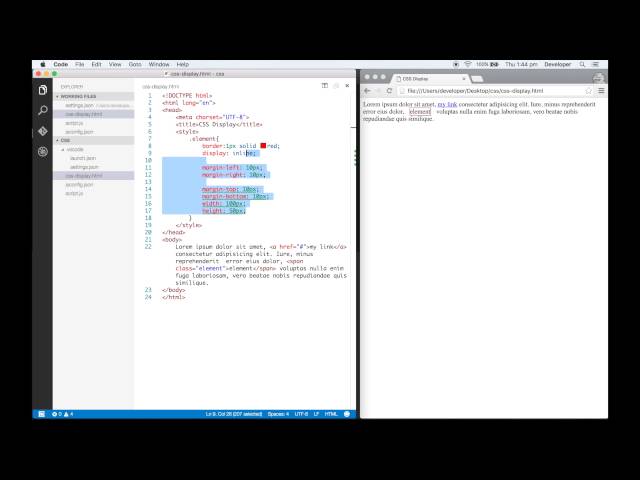The height and width of the screenshot is (480, 640).
Task: Click the red-bordered "element" span in browser
Action: point(420,111)
